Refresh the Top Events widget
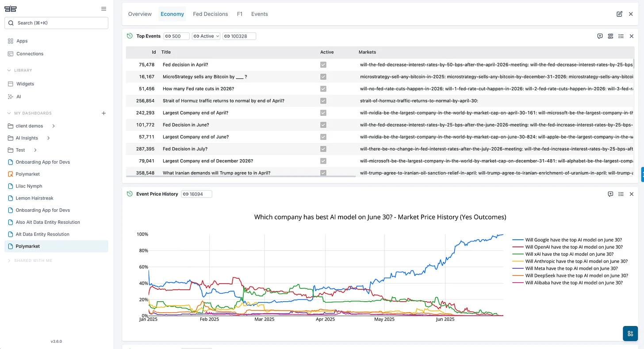Image resolution: width=644 pixels, height=349 pixels. click(x=129, y=36)
